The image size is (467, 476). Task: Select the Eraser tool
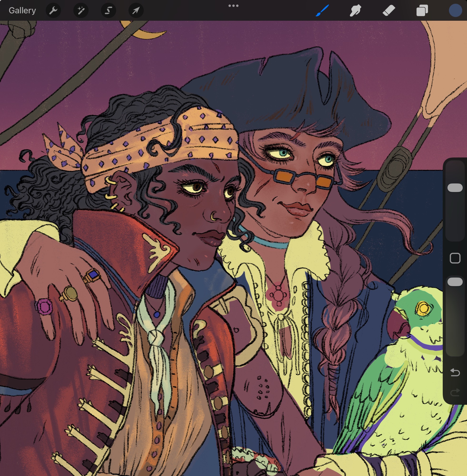389,10
